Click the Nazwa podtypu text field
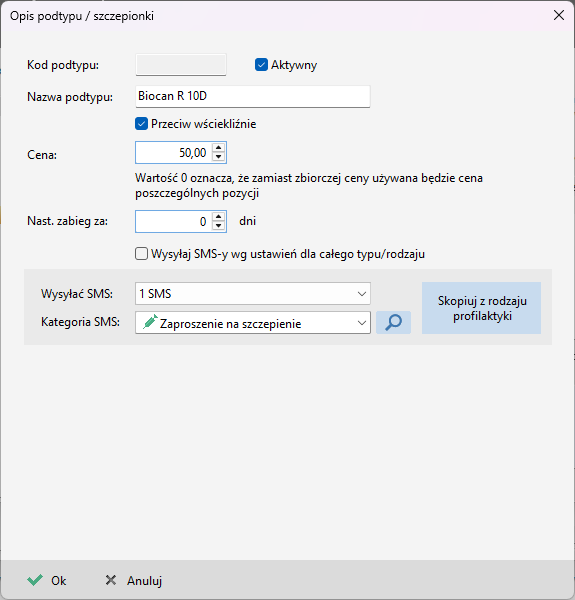This screenshot has height=600, width=575. (x=253, y=96)
